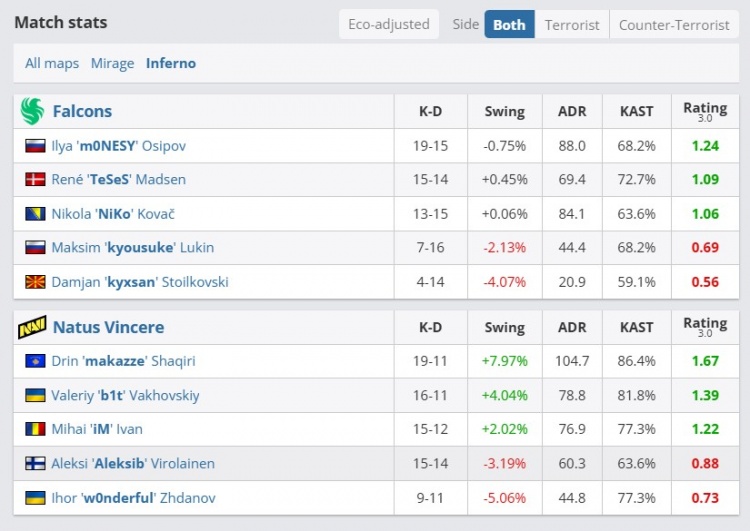Open m0NESY's player profile link
This screenshot has height=531, width=750.
[118, 146]
